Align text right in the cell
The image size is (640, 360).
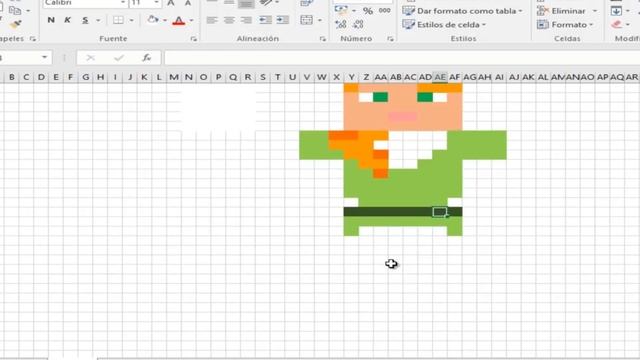pyautogui.click(x=246, y=20)
